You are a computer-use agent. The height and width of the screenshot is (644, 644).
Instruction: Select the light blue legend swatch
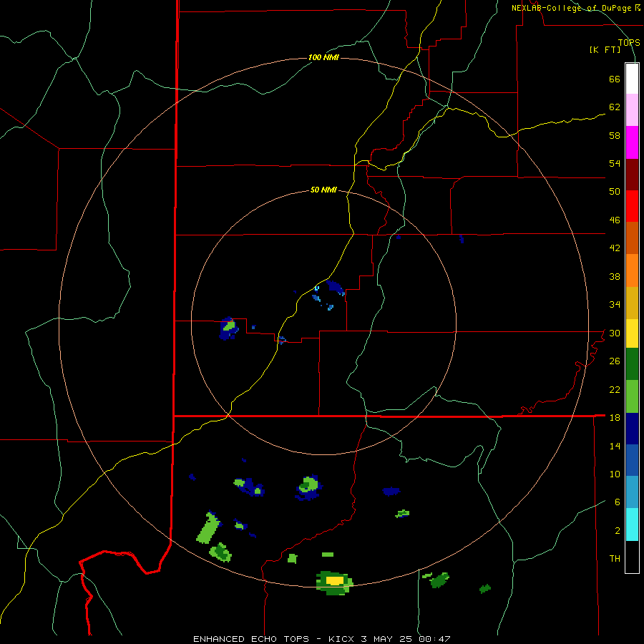click(x=632, y=492)
